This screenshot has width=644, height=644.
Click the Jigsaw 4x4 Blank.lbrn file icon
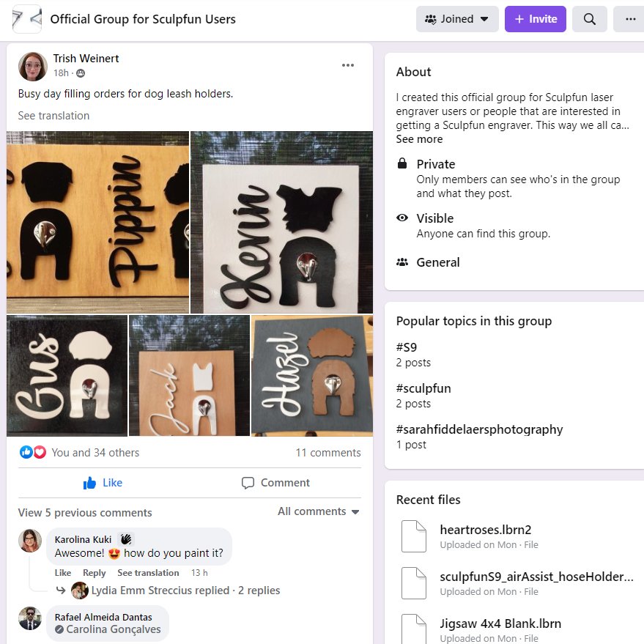(414, 629)
